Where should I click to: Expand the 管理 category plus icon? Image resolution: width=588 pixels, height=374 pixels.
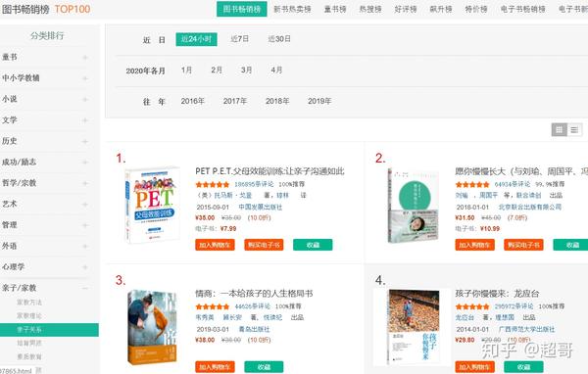click(x=85, y=225)
